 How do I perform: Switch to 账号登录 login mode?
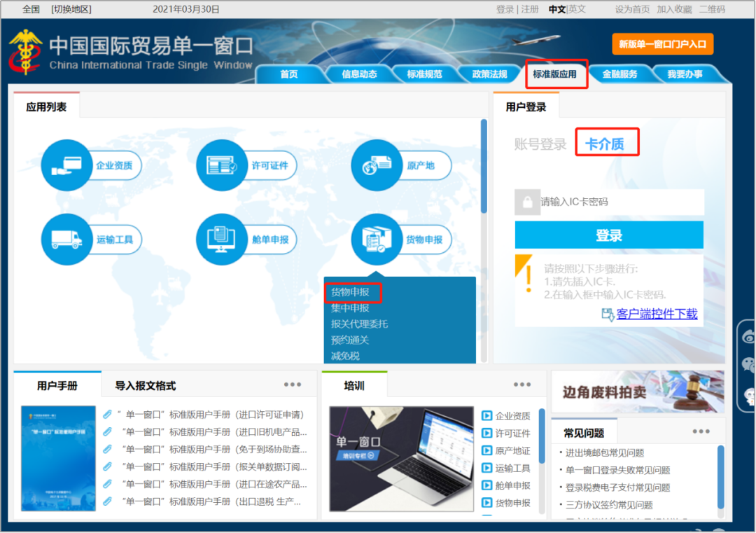click(540, 144)
